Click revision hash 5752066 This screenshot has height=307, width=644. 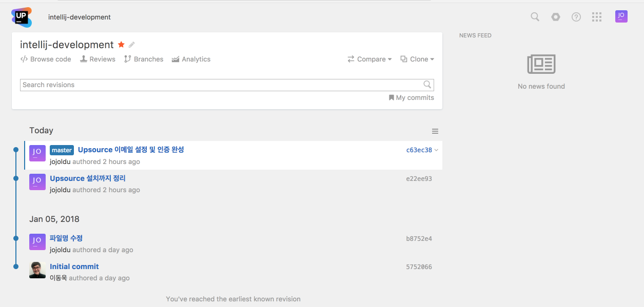(x=419, y=267)
